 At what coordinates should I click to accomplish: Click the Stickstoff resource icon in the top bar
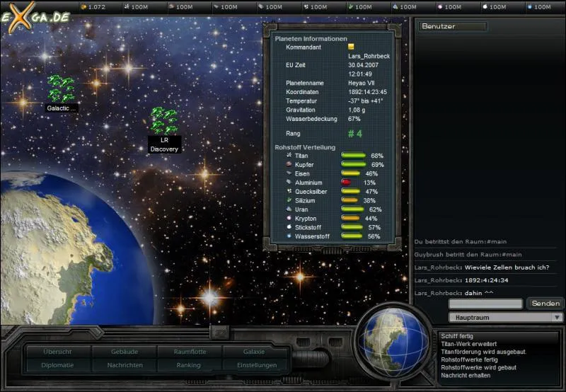485,7
